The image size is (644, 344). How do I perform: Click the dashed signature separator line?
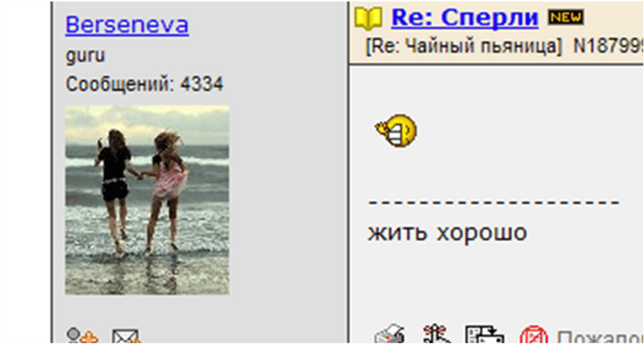[493, 201]
